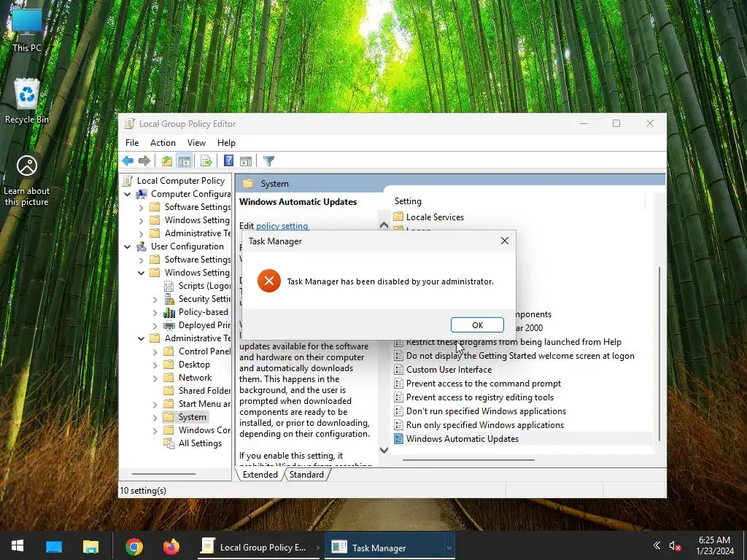Click the policy setting link
Screen dimensions: 747x560
pyautogui.click(x=282, y=226)
